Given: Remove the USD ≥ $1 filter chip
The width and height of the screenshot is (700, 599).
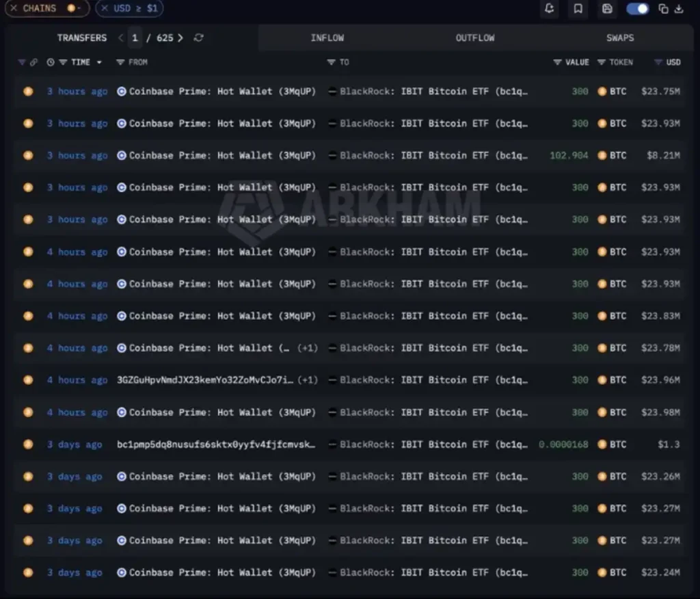Looking at the screenshot, I should coord(105,8).
